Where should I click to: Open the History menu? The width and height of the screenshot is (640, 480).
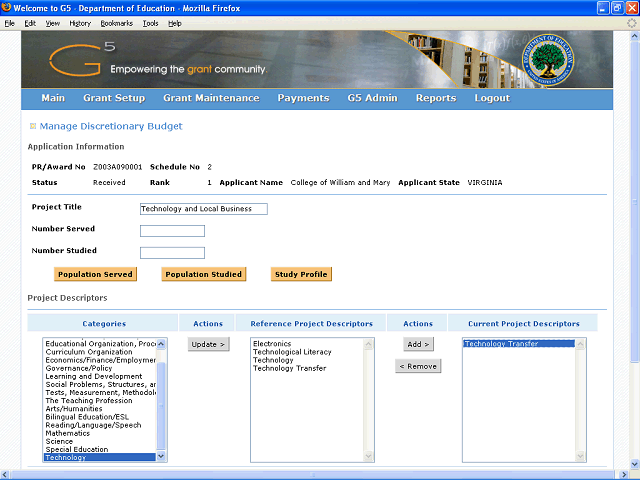coord(80,23)
